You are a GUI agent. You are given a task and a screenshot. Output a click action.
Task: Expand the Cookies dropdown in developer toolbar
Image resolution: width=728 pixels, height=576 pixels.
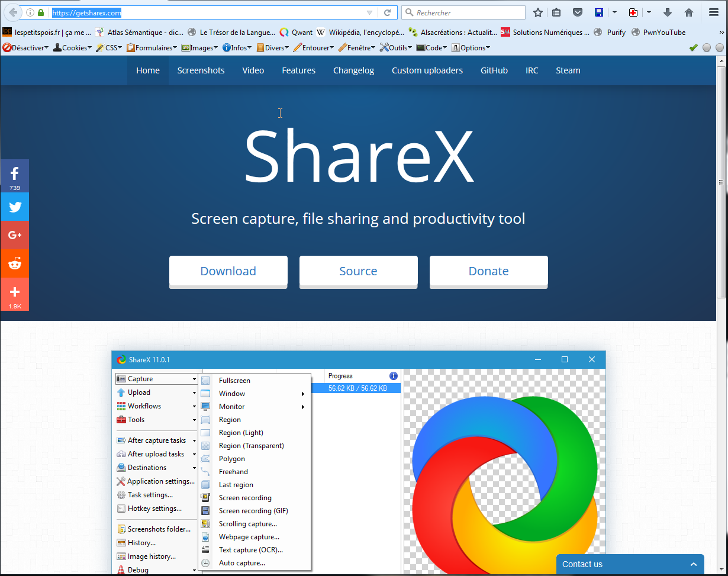point(72,48)
